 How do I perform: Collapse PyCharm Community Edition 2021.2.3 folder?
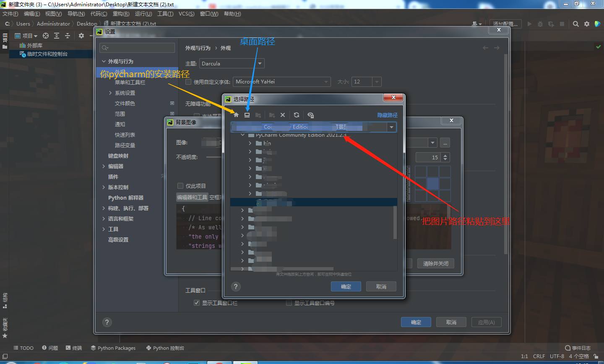pos(242,135)
